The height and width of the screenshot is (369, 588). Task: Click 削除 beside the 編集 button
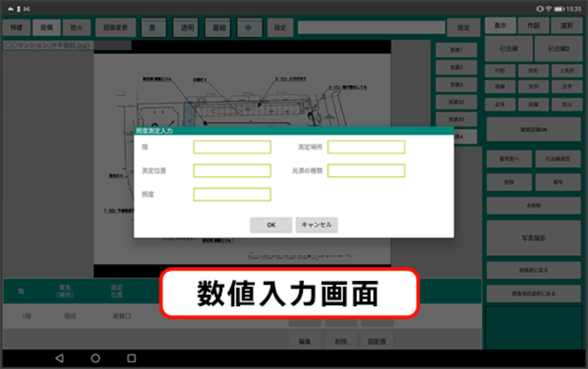coord(341,341)
